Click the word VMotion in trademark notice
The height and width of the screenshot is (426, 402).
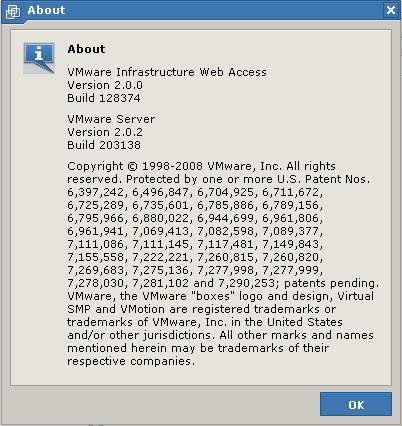point(142,309)
